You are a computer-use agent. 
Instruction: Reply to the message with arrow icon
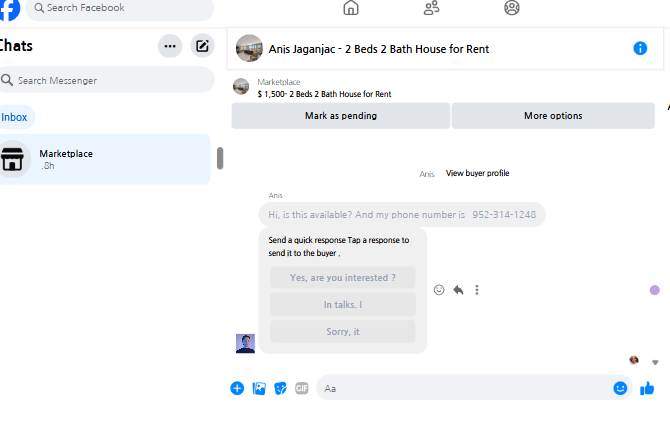click(x=458, y=290)
